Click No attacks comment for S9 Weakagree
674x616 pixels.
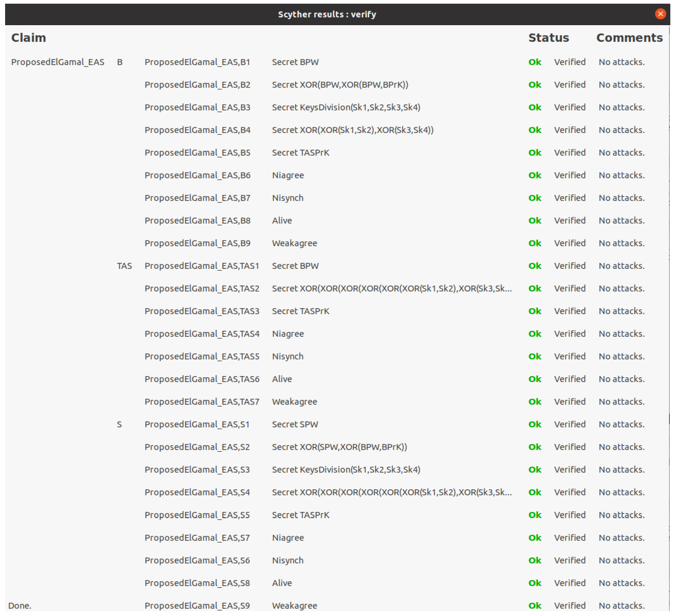click(622, 605)
